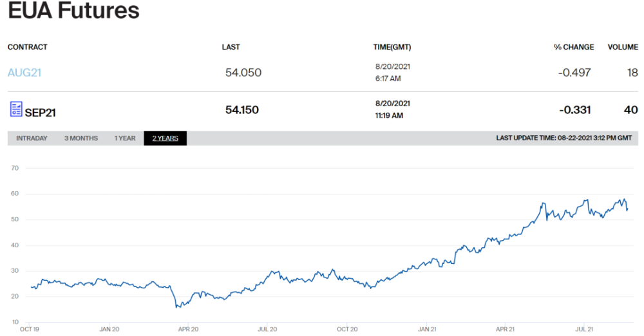This screenshot has width=644, height=336.
Task: Click the 20 y-axis label
Action: pos(15,297)
